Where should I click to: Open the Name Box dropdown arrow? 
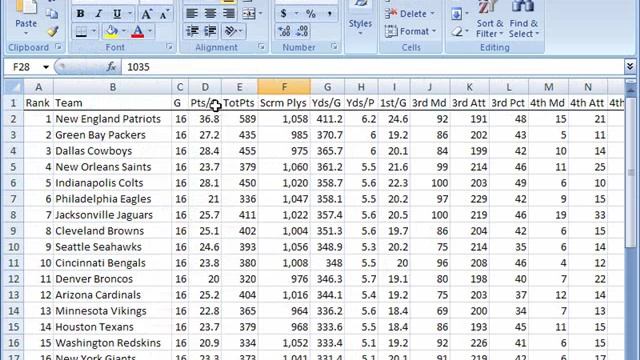[x=46, y=67]
